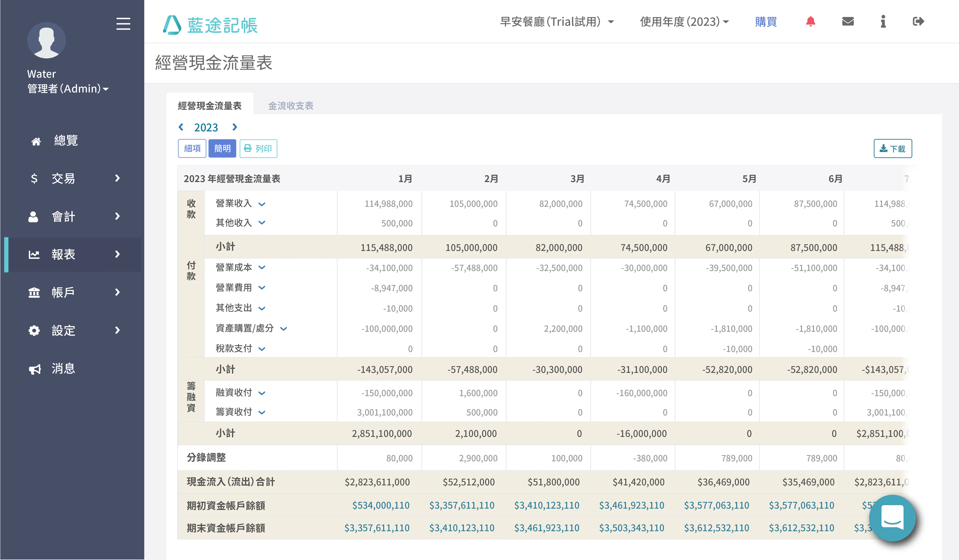
Task: Open January 期初資金帳戶餘額 $534,000,110
Action: tap(381, 505)
